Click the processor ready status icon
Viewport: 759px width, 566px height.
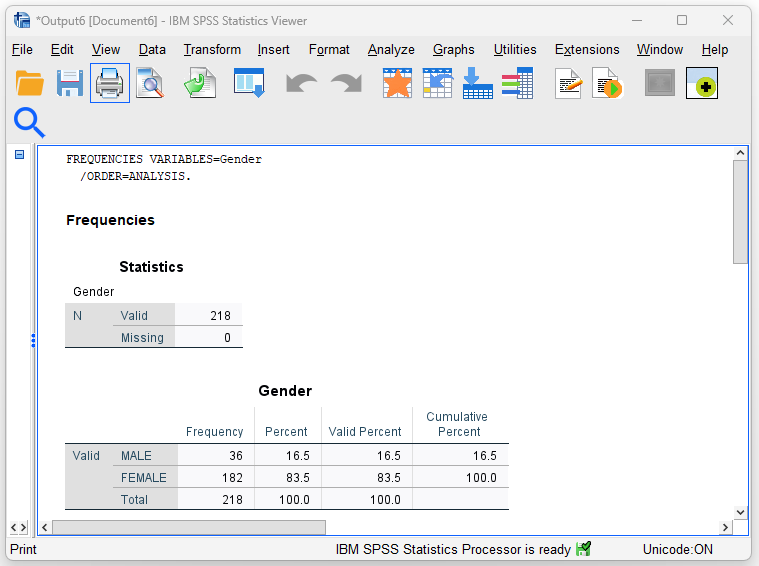(x=584, y=549)
